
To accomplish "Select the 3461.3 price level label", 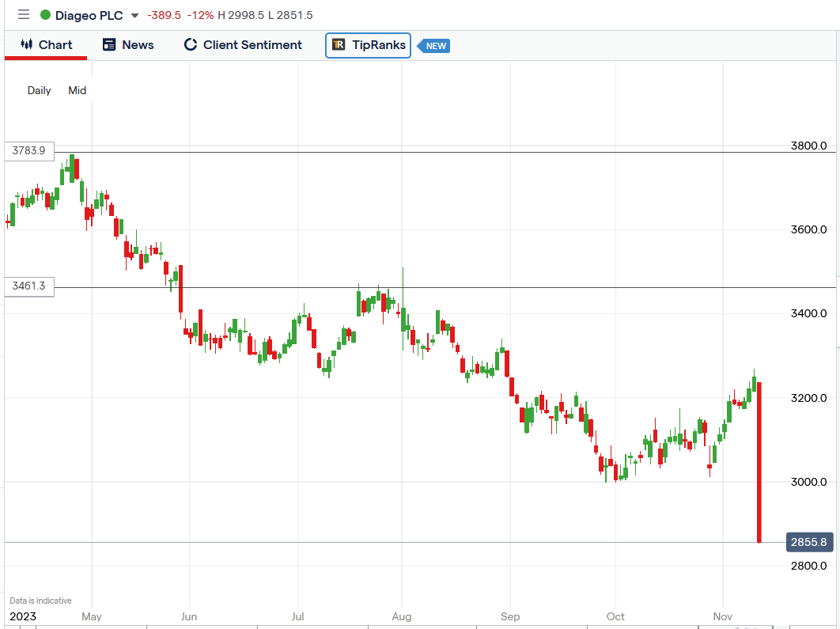I will [x=29, y=286].
